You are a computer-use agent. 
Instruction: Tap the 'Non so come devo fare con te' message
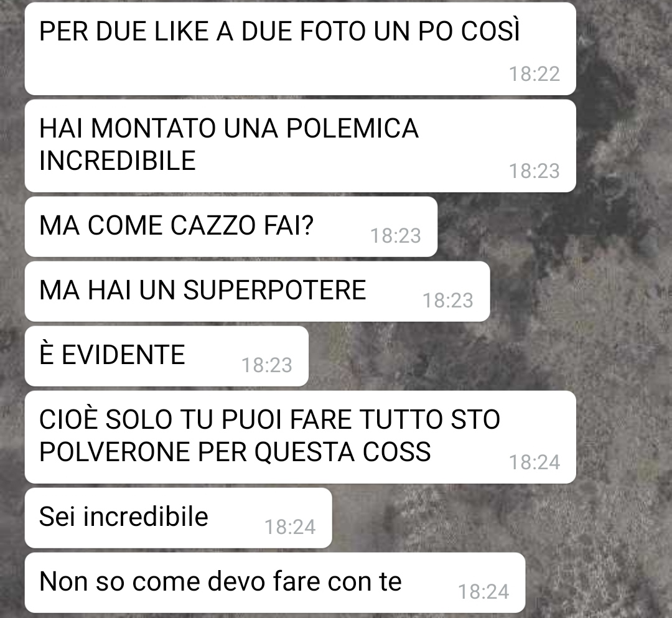tap(275, 583)
